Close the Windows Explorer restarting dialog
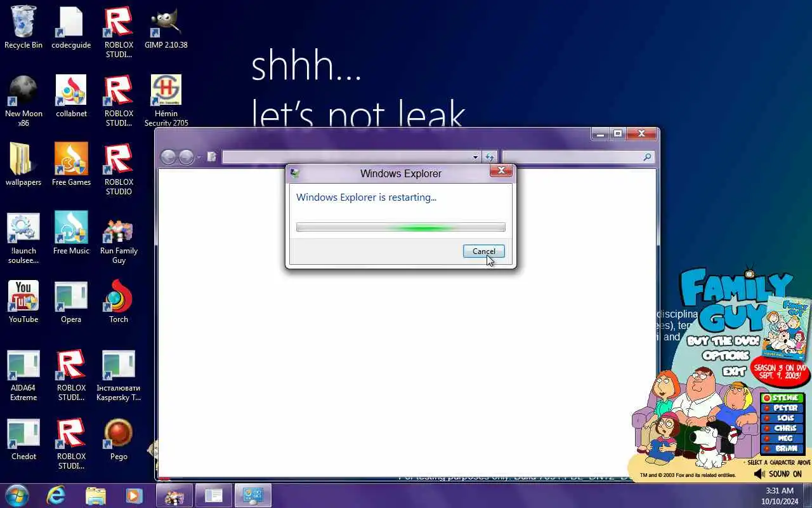 (501, 170)
